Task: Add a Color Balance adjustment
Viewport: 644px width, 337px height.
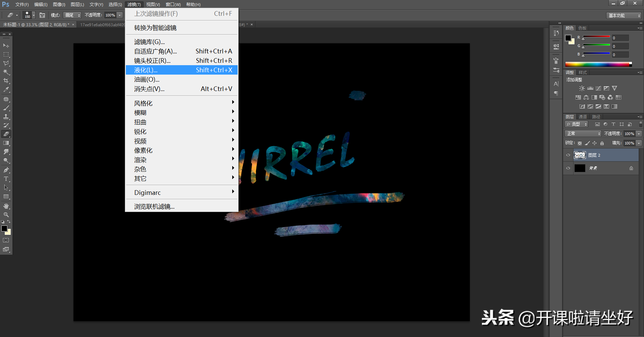Action: [586, 97]
